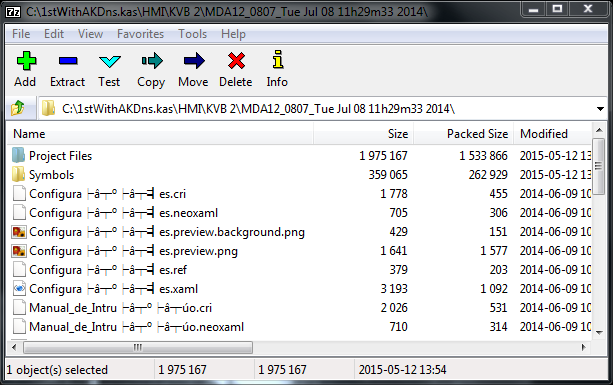This screenshot has width=613, height=385.
Task: Go up one folder level icon
Action: pos(18,108)
